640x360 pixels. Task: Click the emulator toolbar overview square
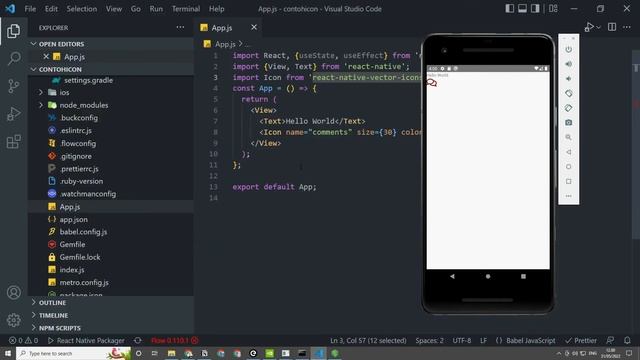[569, 181]
